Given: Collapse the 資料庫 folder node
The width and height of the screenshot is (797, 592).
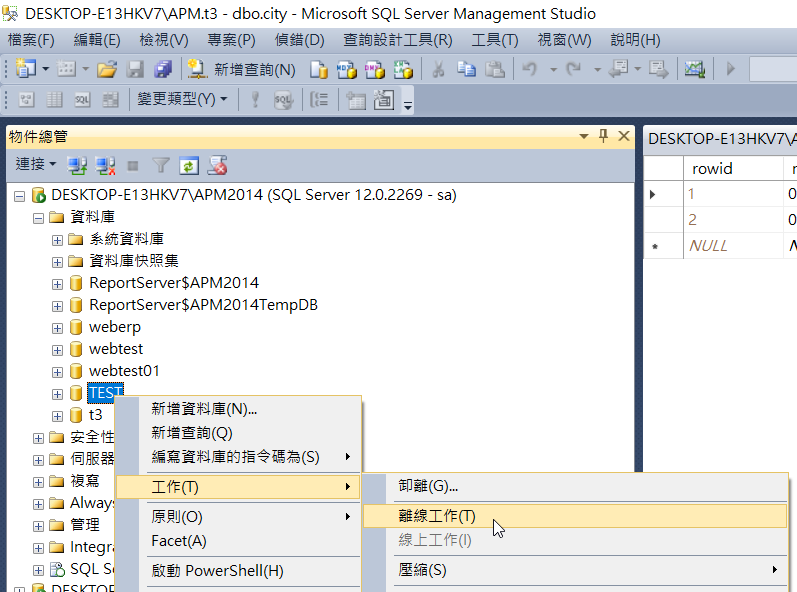Looking at the screenshot, I should tap(38, 219).
